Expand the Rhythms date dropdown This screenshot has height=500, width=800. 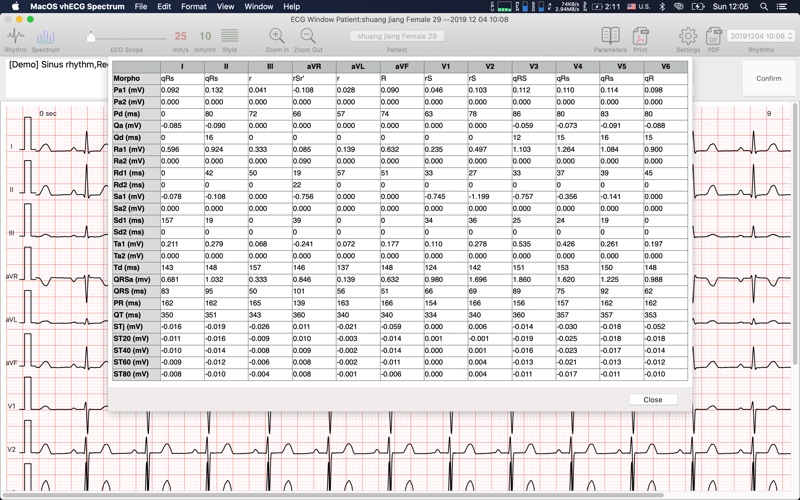click(760, 36)
